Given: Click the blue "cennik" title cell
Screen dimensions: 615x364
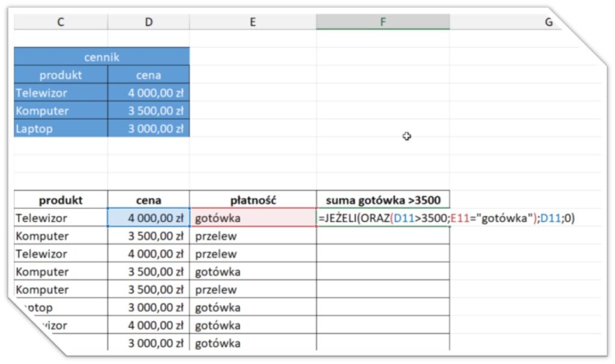Looking at the screenshot, I should [101, 58].
